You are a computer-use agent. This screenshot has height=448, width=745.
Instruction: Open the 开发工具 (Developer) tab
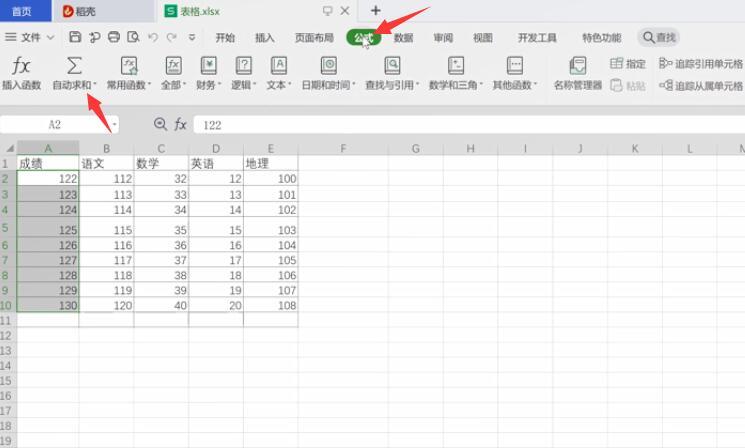(537, 38)
